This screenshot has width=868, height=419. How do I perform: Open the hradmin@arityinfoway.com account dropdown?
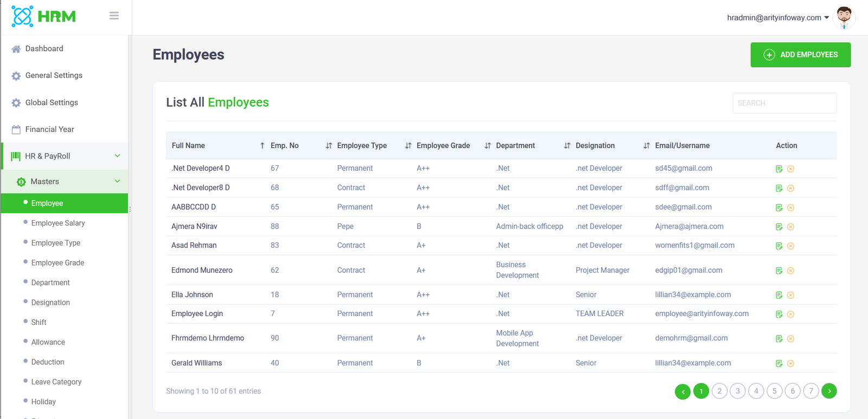click(x=777, y=18)
